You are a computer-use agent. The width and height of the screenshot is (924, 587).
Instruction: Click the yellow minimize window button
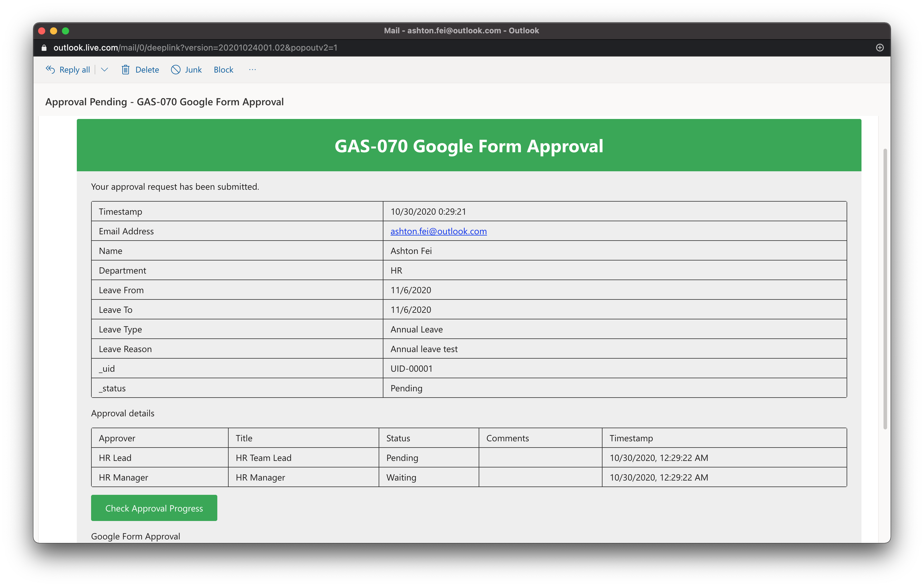[x=54, y=31]
